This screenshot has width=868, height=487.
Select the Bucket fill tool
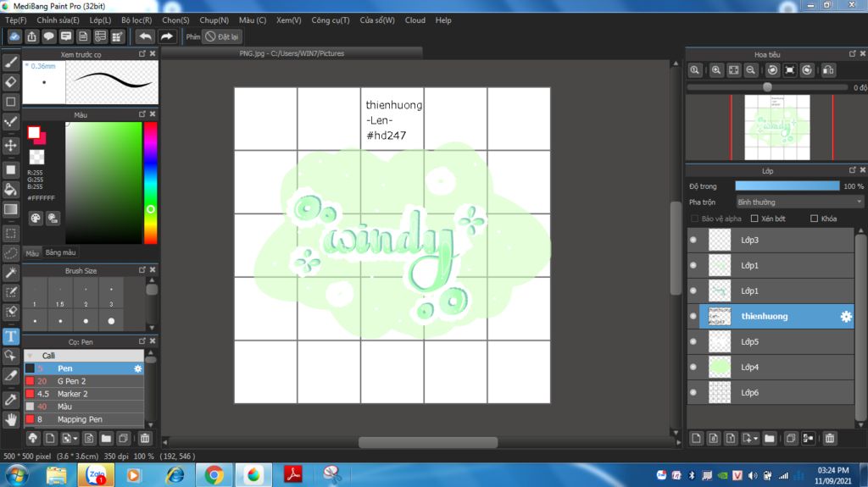10,189
